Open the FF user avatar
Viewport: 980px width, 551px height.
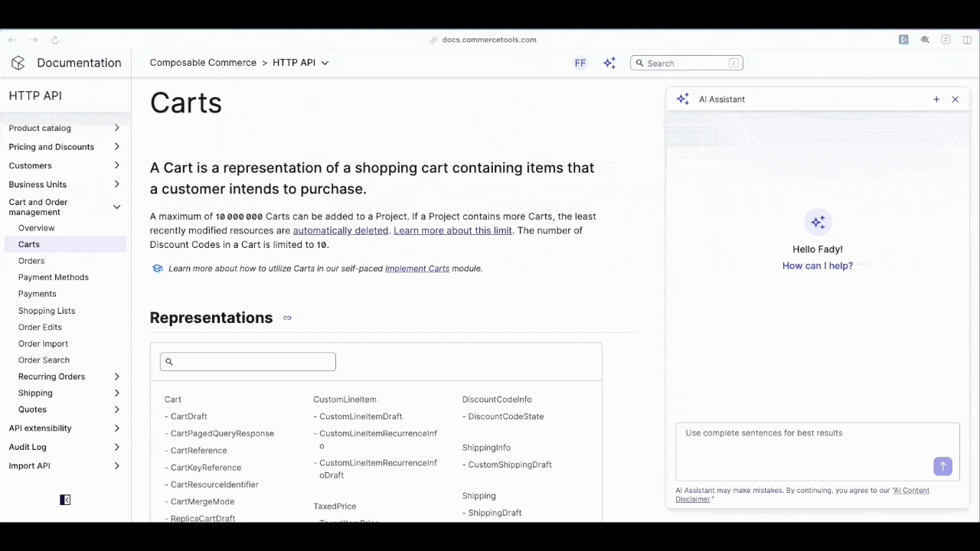coord(580,64)
